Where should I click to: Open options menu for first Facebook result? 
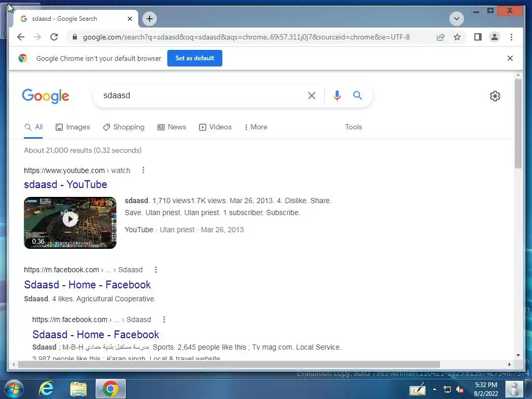156,270
